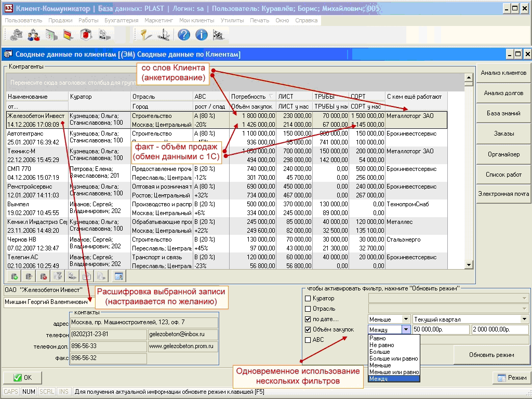The width and height of the screenshot is (532, 399).
Task: Click the Обновить режим button
Action: (491, 355)
